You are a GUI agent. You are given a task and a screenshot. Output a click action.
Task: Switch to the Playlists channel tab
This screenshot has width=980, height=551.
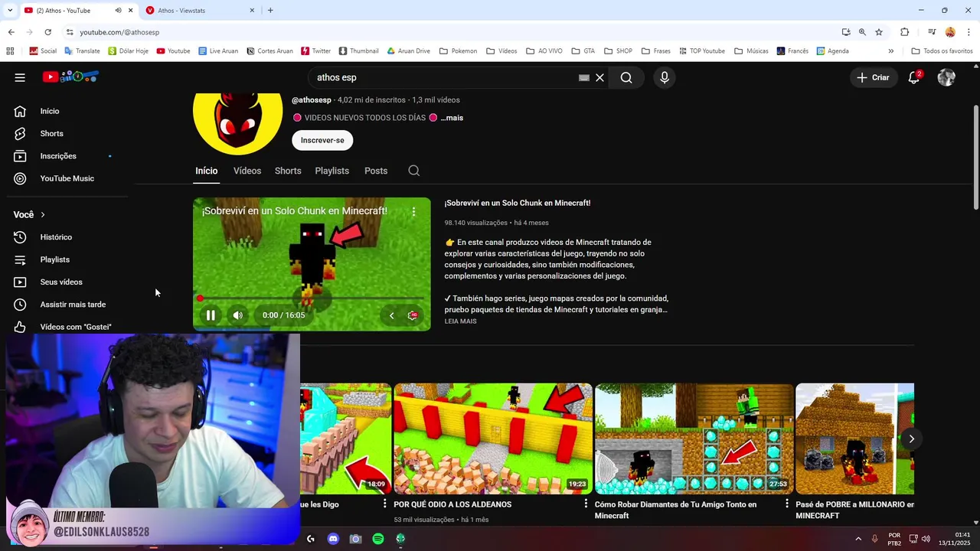332,171
